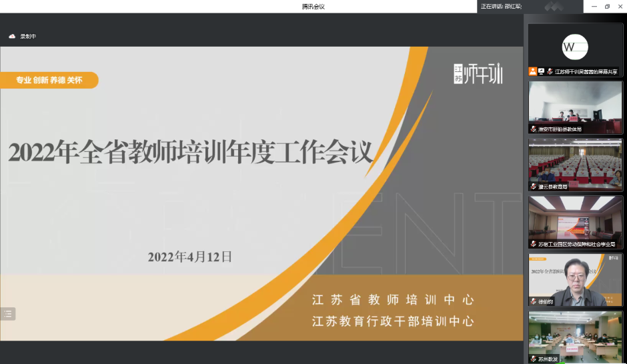Click muted mic icon on 江苏师干训 tile

click(x=550, y=71)
